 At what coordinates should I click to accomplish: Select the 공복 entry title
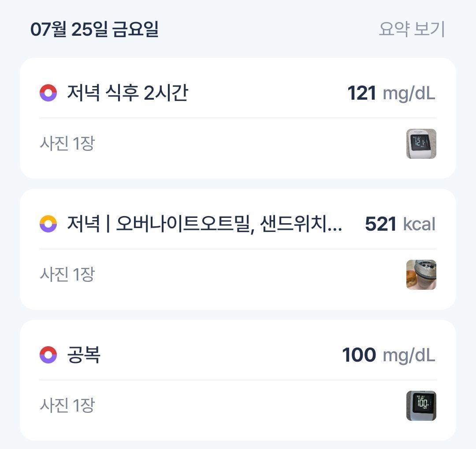83,355
